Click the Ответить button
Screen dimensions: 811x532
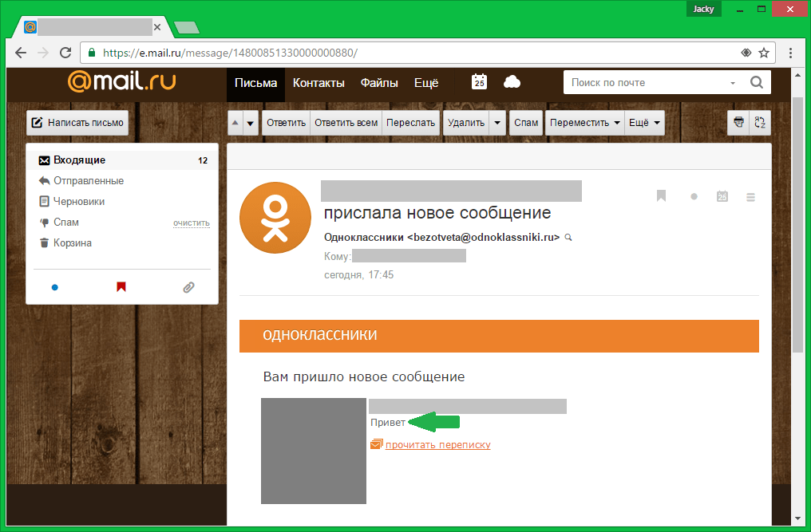point(286,123)
